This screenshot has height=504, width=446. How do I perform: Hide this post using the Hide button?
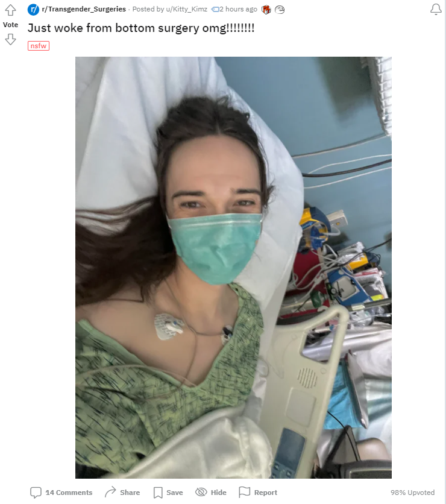click(211, 493)
